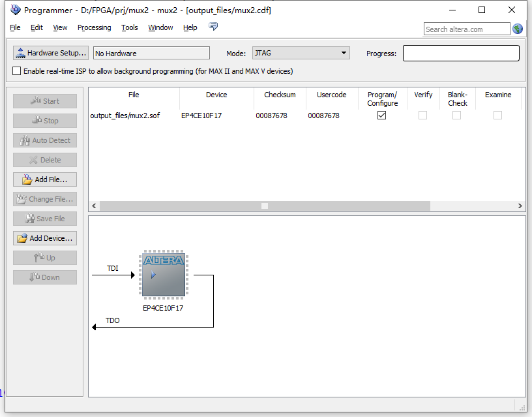The width and height of the screenshot is (532, 417).
Task: Select the Altera chip in JTAG chain
Action: click(x=164, y=275)
